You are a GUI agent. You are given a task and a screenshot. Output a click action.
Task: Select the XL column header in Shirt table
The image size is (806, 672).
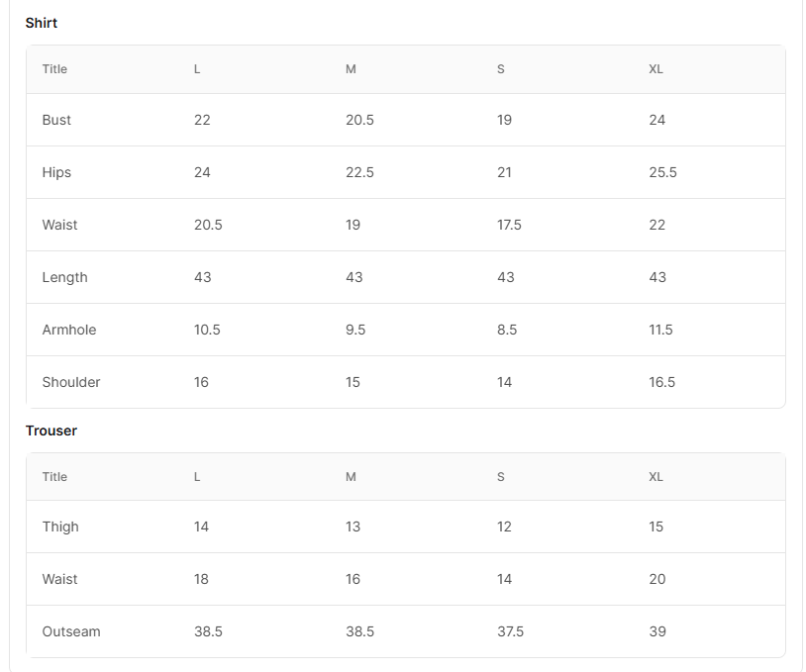coord(655,69)
